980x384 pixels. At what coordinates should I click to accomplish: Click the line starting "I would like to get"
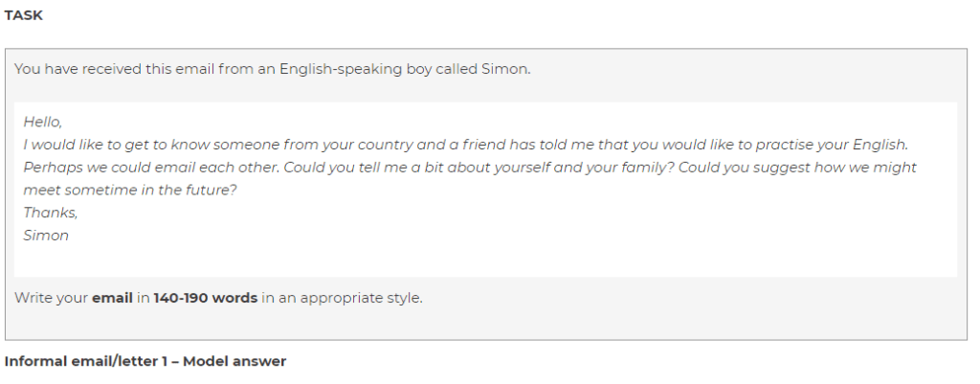(464, 145)
